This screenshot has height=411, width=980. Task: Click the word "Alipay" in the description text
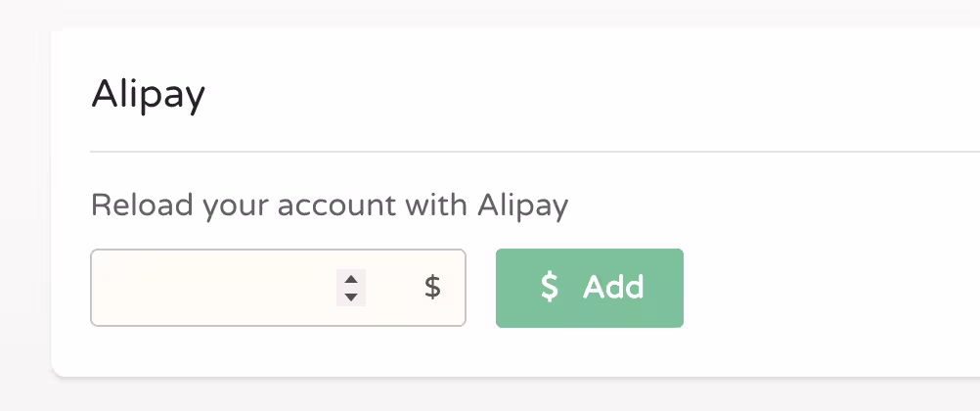[523, 205]
